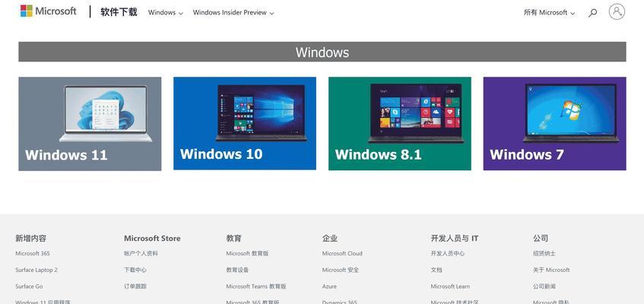Click the Surface Go footer link
The image size is (644, 304).
[x=29, y=287]
